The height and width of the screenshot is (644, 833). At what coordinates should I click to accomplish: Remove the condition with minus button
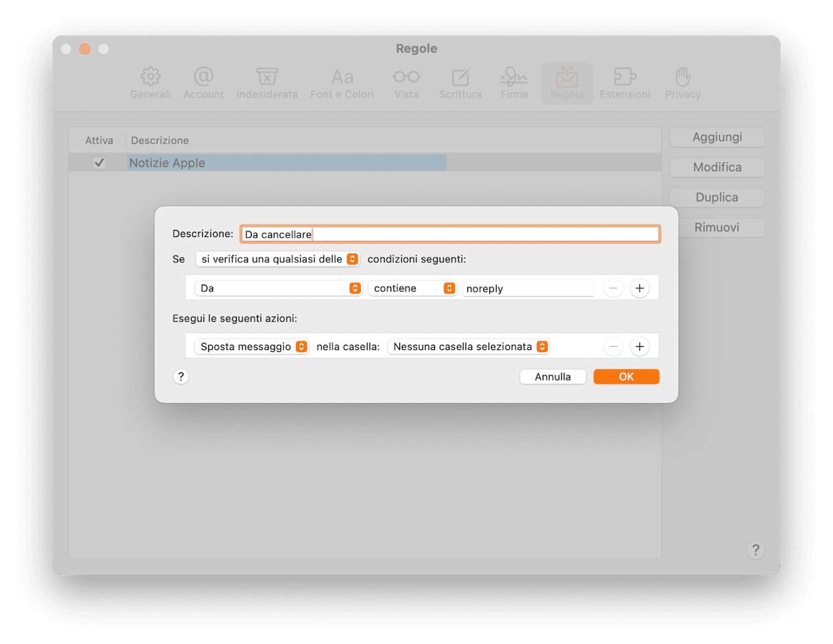(614, 288)
